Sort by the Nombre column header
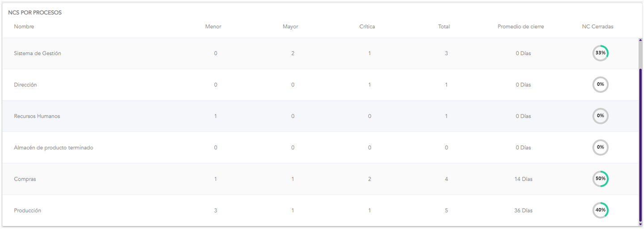 [24, 26]
